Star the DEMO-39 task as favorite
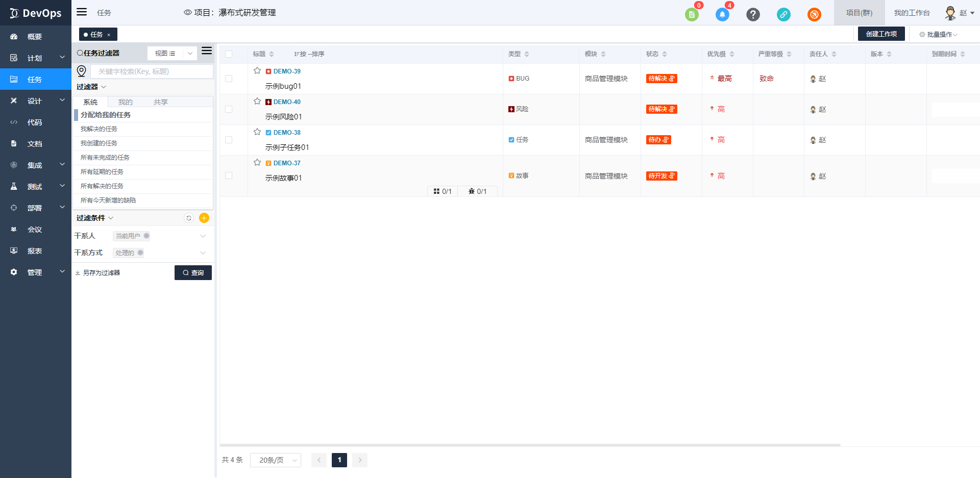 click(x=257, y=71)
